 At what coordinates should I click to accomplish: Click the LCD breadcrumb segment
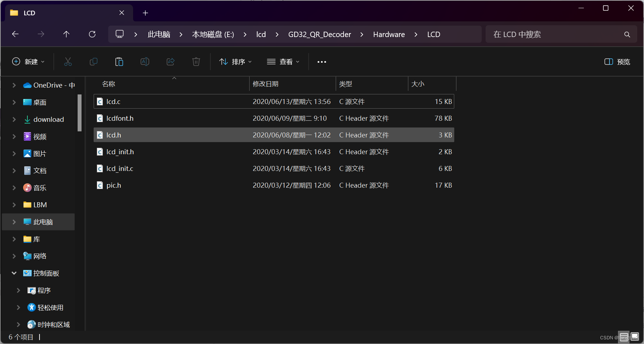coord(434,34)
